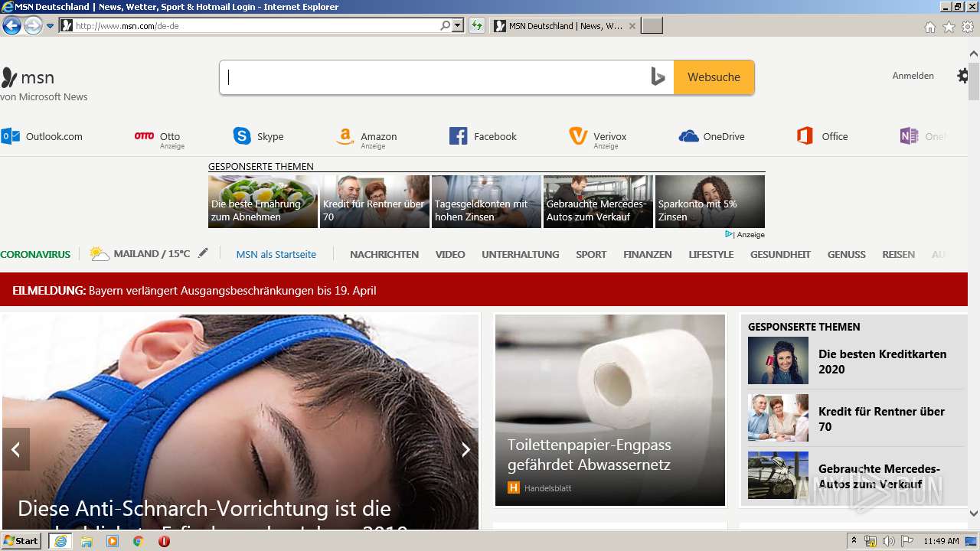Open the OneDrive shortcut

tap(712, 136)
